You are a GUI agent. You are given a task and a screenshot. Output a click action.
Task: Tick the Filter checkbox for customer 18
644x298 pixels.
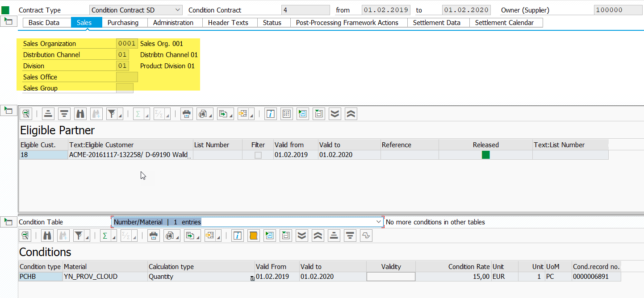[258, 155]
